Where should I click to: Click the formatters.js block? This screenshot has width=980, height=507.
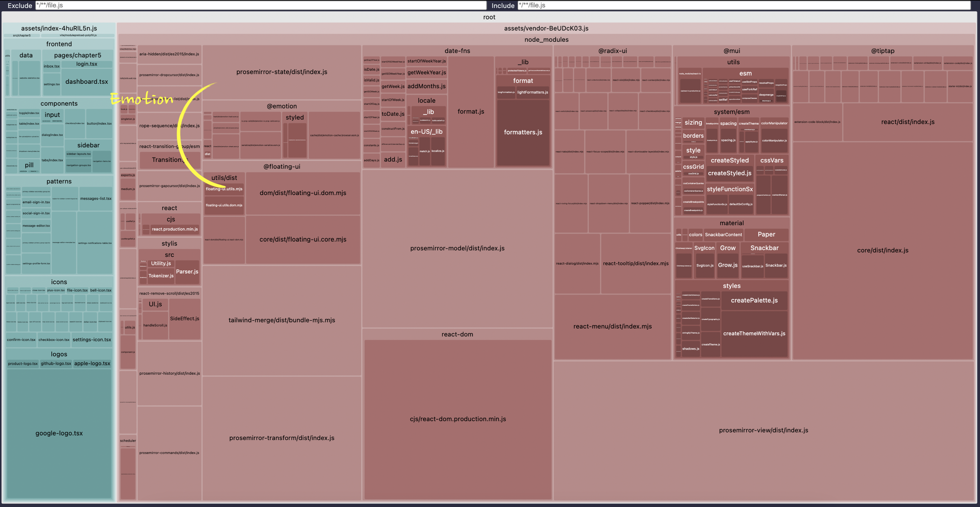point(523,132)
